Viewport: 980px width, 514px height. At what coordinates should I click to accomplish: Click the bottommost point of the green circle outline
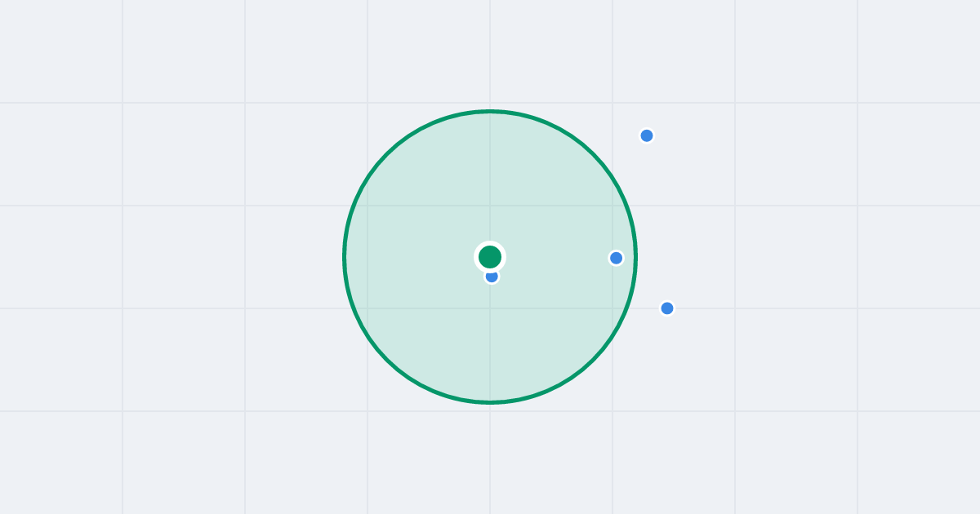(x=490, y=402)
